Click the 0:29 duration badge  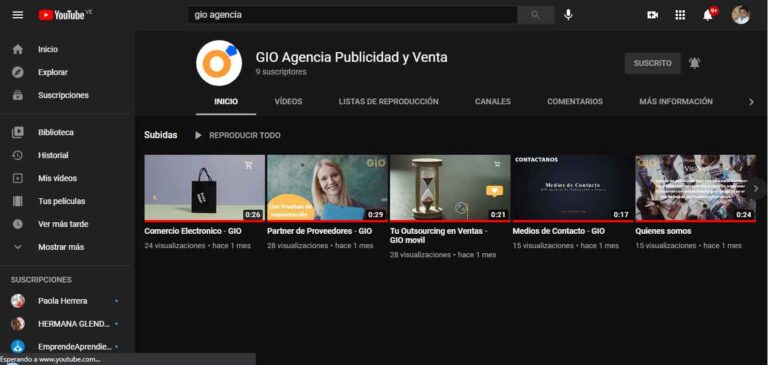(376, 215)
